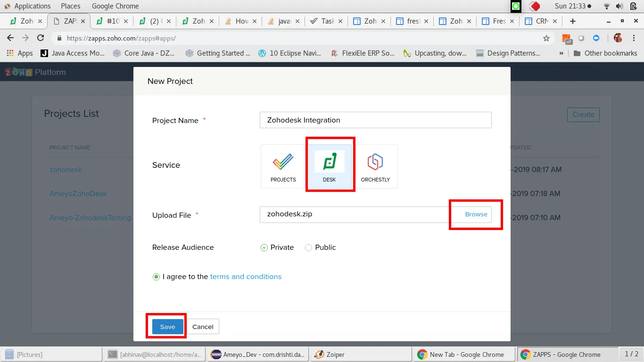Screen dimensions: 644x362
Task: Click the Save button
Action: point(167,327)
